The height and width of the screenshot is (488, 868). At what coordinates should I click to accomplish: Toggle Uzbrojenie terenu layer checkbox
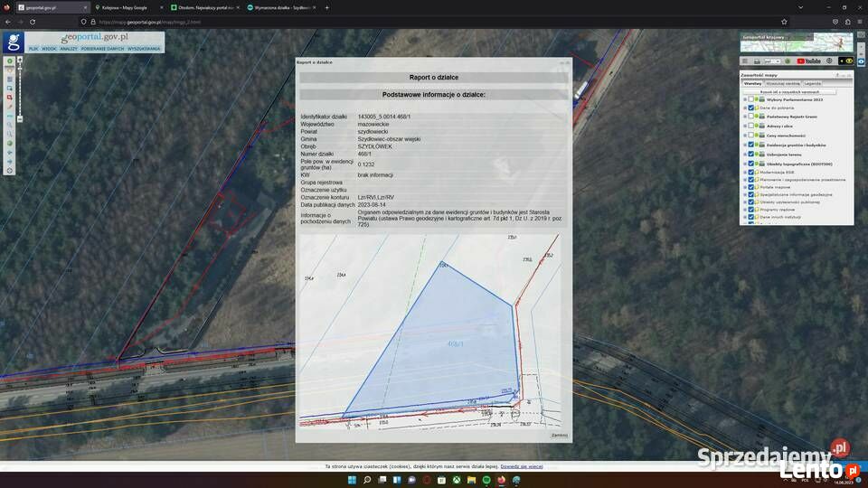751,155
